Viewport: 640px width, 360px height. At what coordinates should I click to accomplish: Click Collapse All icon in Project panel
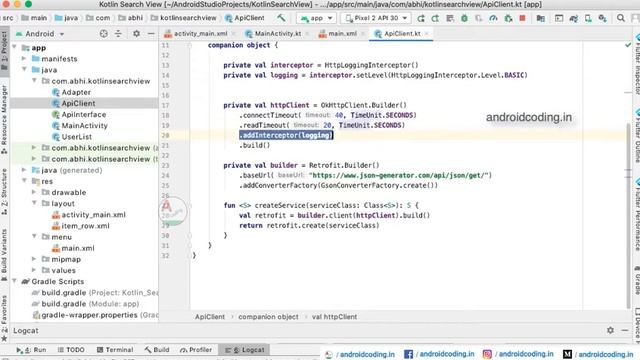click(118, 34)
